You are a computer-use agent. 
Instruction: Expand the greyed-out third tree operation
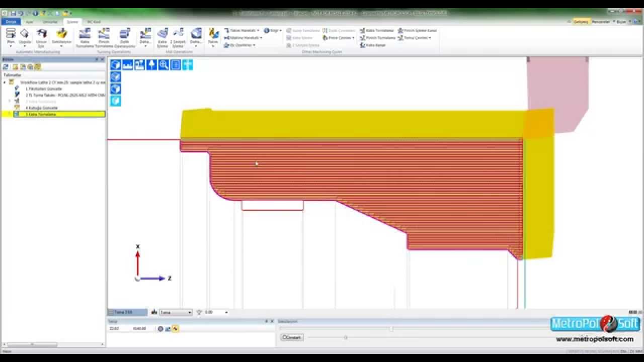[x=10, y=101]
